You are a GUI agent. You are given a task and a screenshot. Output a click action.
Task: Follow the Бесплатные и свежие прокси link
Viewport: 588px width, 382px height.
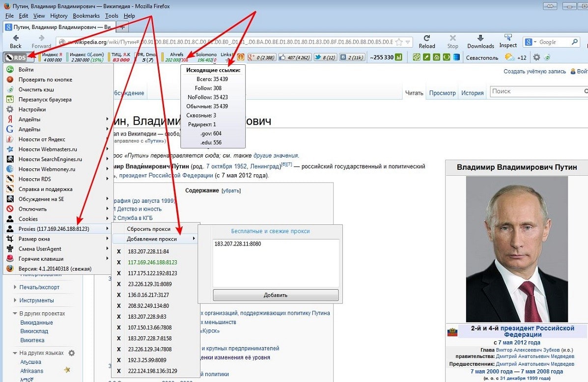coord(270,231)
